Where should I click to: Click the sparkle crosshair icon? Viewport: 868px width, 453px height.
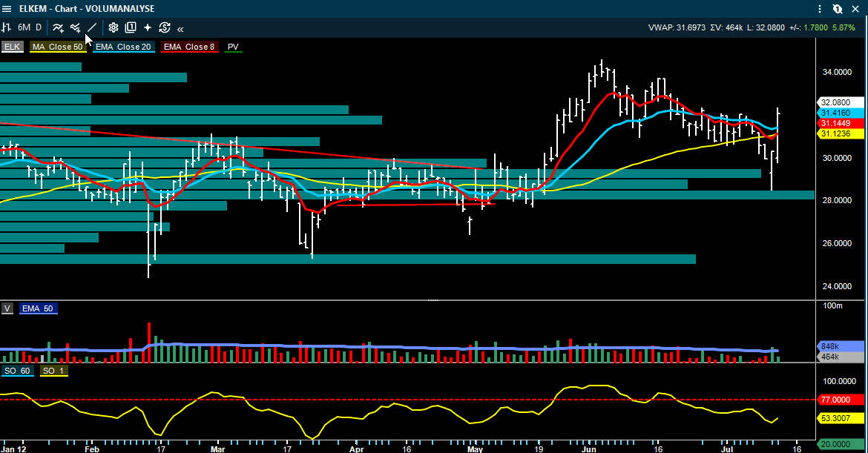point(148,27)
